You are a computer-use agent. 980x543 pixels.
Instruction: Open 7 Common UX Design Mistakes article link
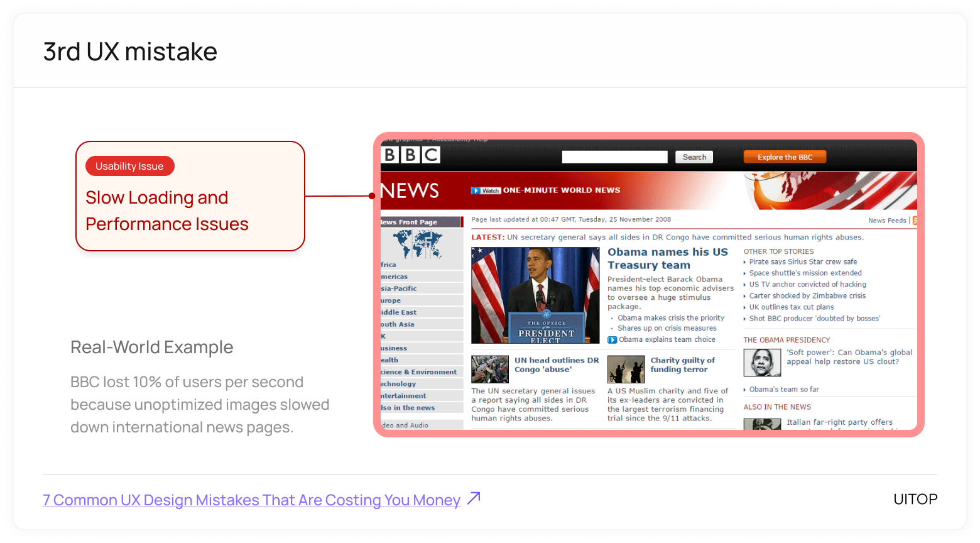(x=251, y=500)
